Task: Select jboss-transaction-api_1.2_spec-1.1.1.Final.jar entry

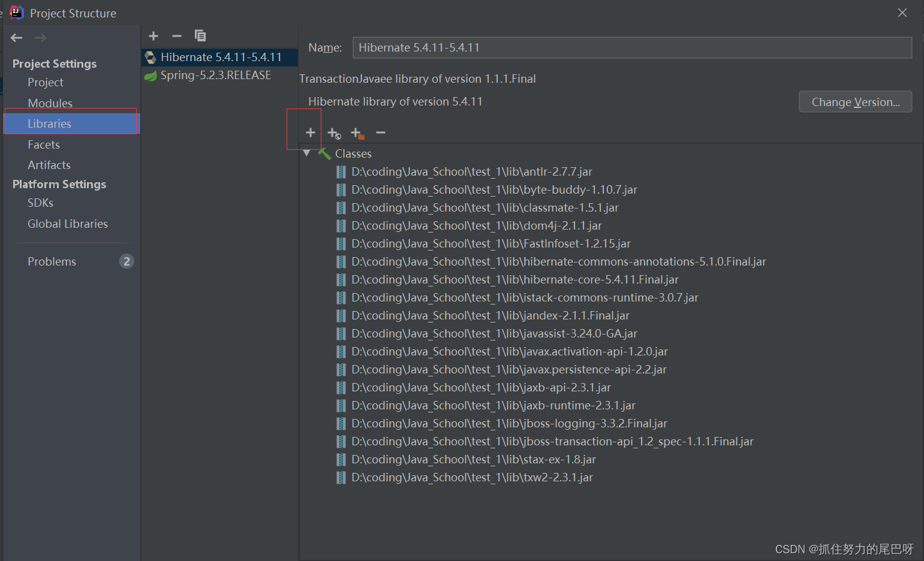Action: (552, 442)
